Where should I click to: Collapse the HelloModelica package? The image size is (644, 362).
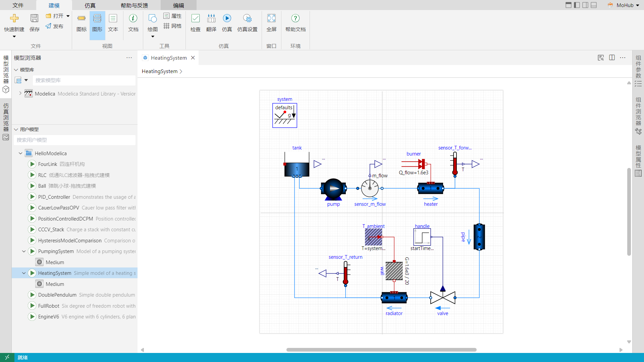pos(20,154)
